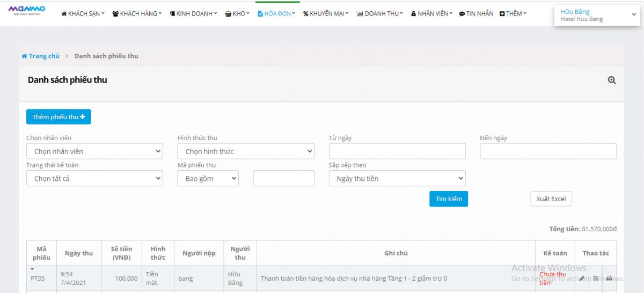Print receipt PT35 using printer icon
Image resolution: width=644 pixels, height=293 pixels.
tap(609, 279)
